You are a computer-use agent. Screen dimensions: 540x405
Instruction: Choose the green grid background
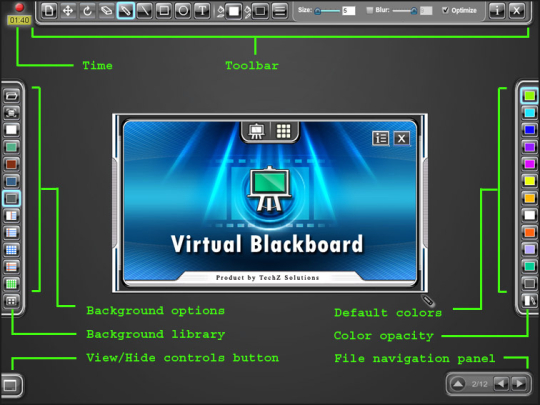[11, 284]
